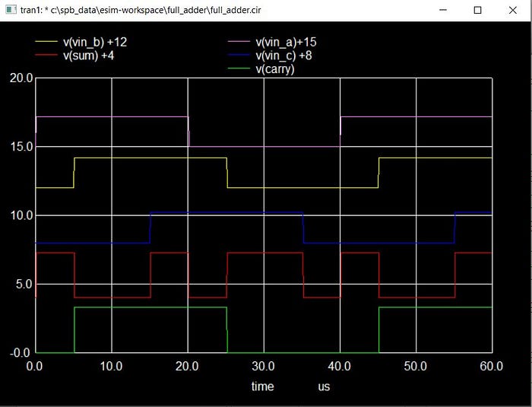Click the v(vin_c) +8 legend label
This screenshot has width=532, height=407.
click(x=283, y=55)
